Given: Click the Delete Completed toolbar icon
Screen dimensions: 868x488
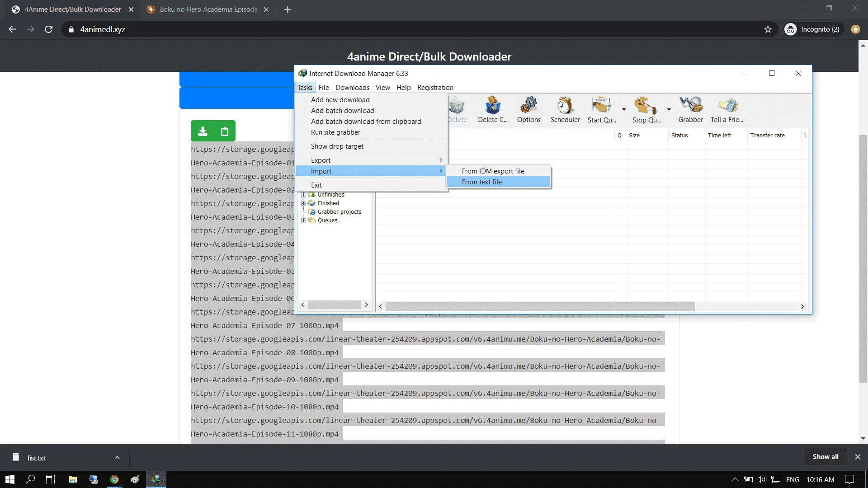Looking at the screenshot, I should [x=493, y=110].
